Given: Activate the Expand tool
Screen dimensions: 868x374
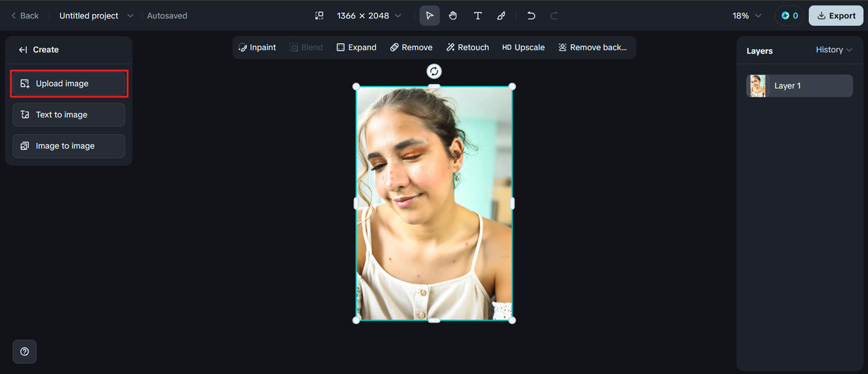Looking at the screenshot, I should (x=357, y=47).
